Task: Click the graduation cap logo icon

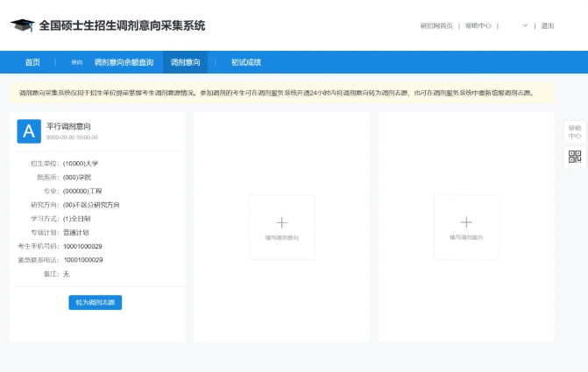Action: (x=22, y=25)
